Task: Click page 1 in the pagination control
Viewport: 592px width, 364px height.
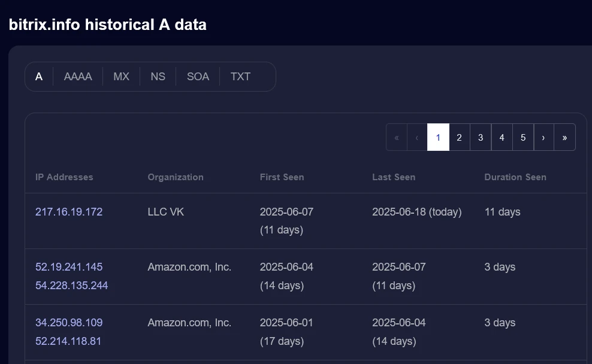Action: (x=438, y=137)
